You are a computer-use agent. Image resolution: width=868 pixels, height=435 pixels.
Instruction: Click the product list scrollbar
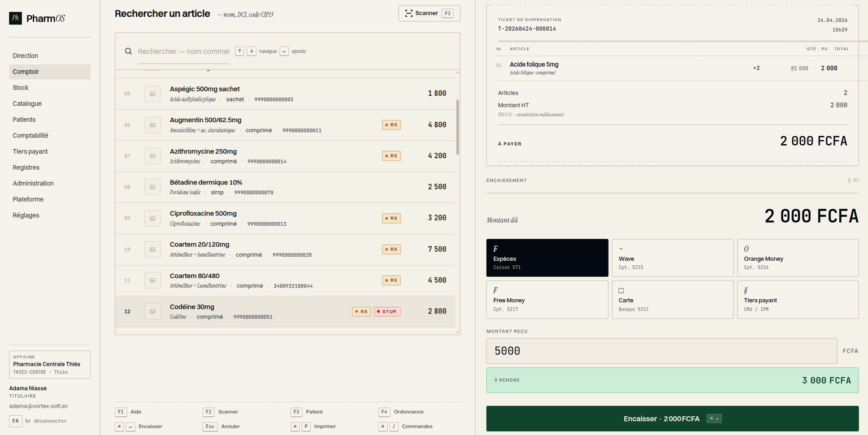(457, 127)
